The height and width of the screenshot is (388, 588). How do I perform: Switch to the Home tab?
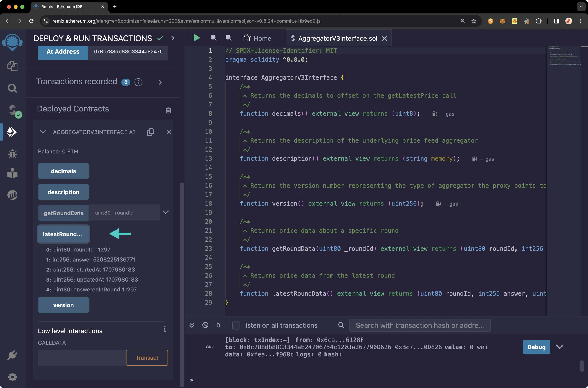257,38
